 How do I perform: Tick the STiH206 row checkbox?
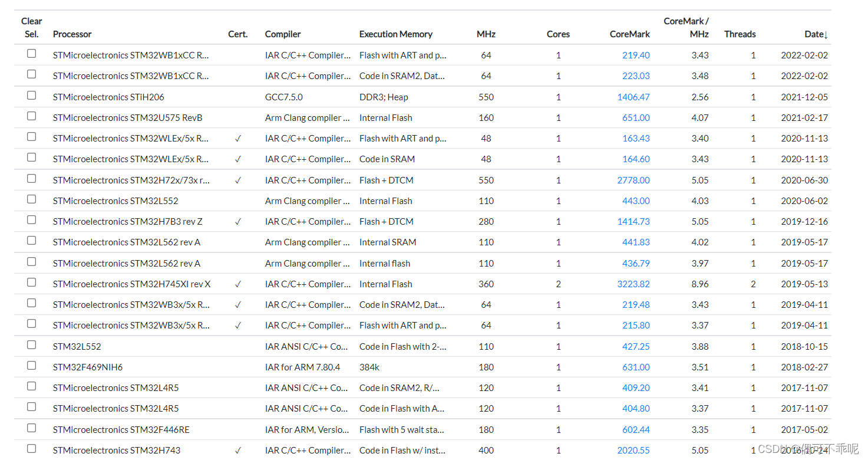(x=32, y=96)
